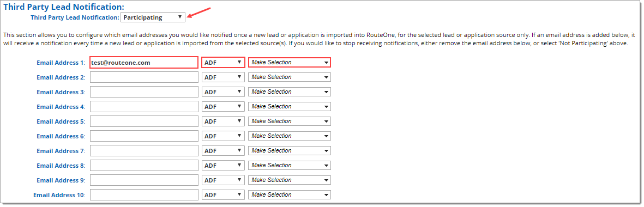Viewport: 644px width, 207px height.
Task: Click the Email Address 3 input box
Action: click(144, 92)
